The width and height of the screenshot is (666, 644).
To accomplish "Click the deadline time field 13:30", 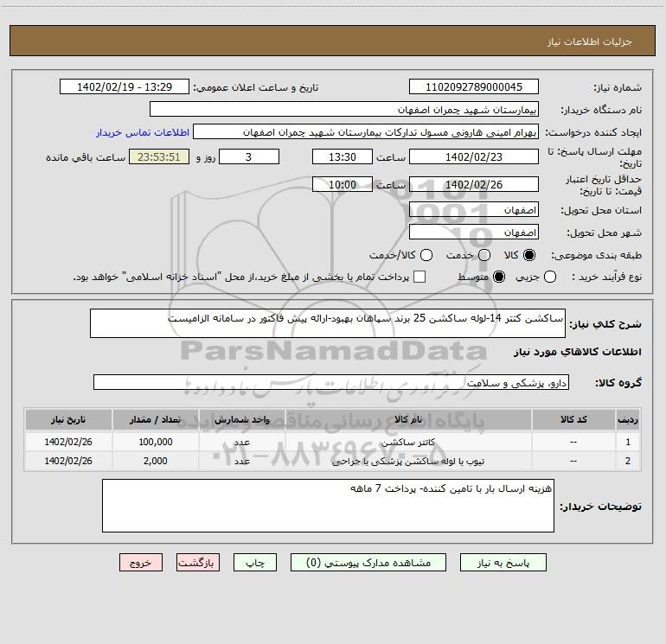I will point(343,156).
